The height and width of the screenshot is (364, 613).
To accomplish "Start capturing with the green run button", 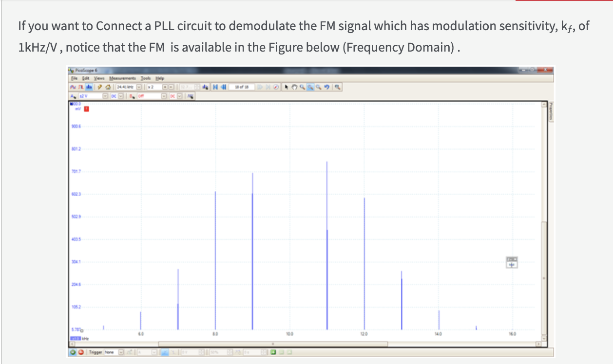I will [x=73, y=352].
